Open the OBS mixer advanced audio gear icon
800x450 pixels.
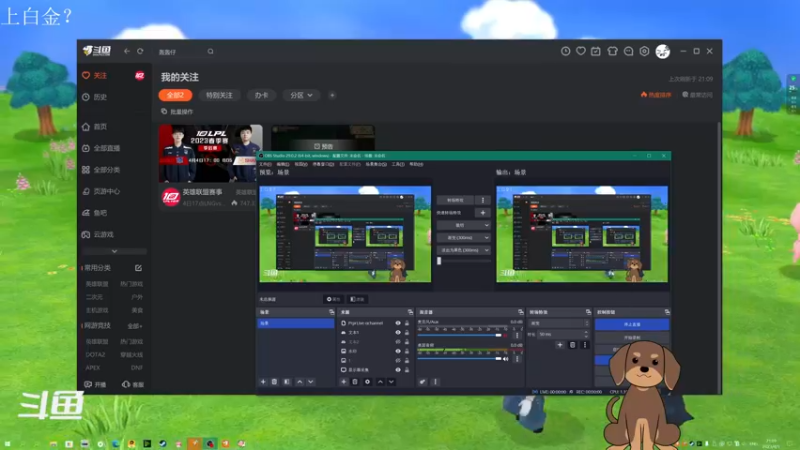(423, 382)
